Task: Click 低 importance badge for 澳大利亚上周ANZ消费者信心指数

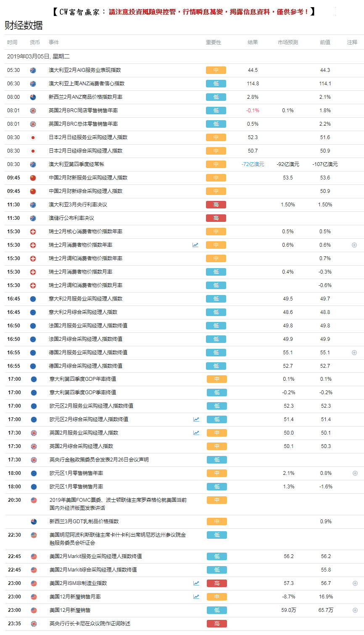Action: 216,84
